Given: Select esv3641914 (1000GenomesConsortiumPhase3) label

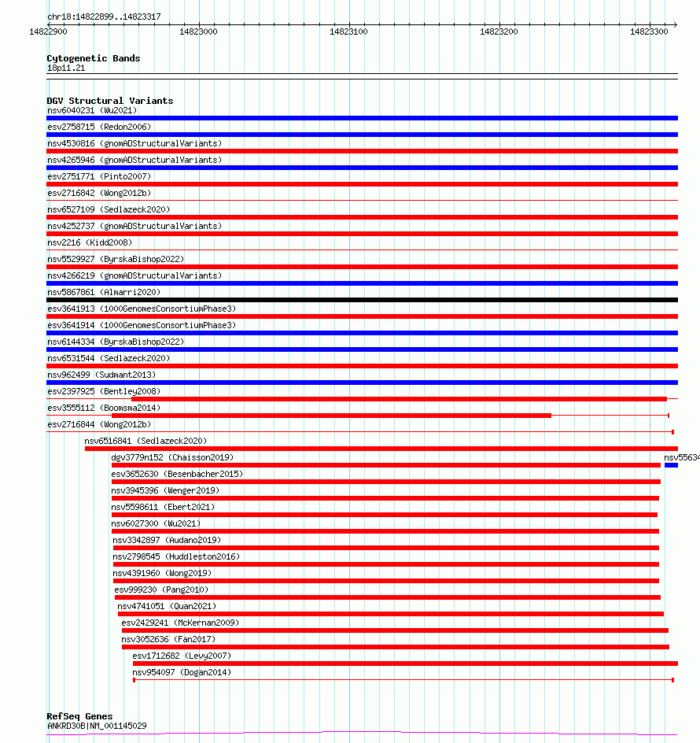Looking at the screenshot, I should 142,326.
